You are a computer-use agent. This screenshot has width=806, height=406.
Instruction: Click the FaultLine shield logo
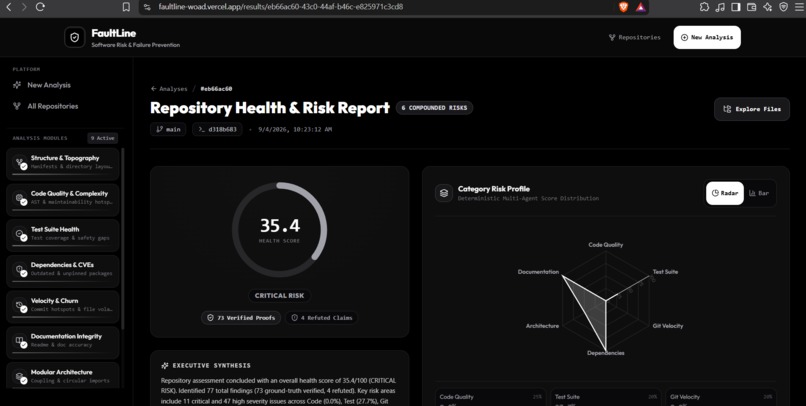75,38
